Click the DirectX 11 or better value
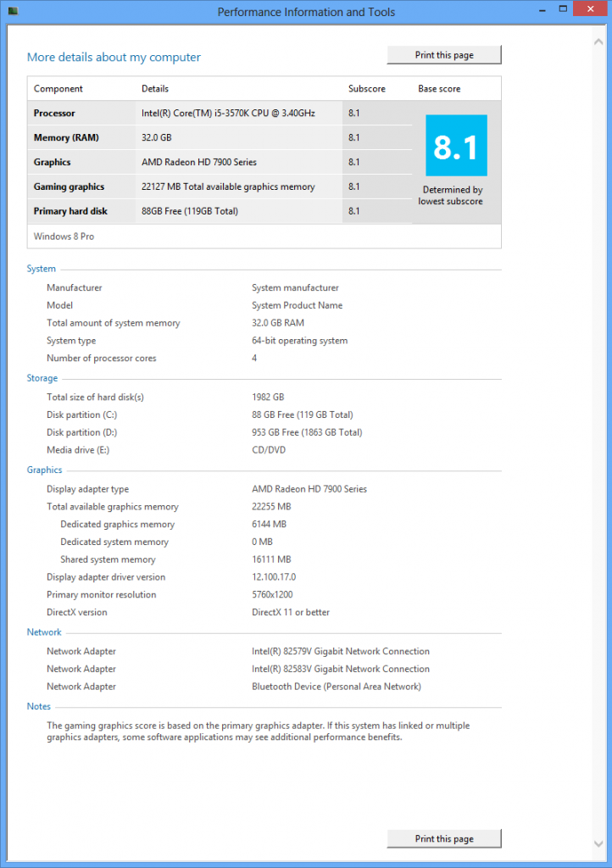 click(291, 612)
